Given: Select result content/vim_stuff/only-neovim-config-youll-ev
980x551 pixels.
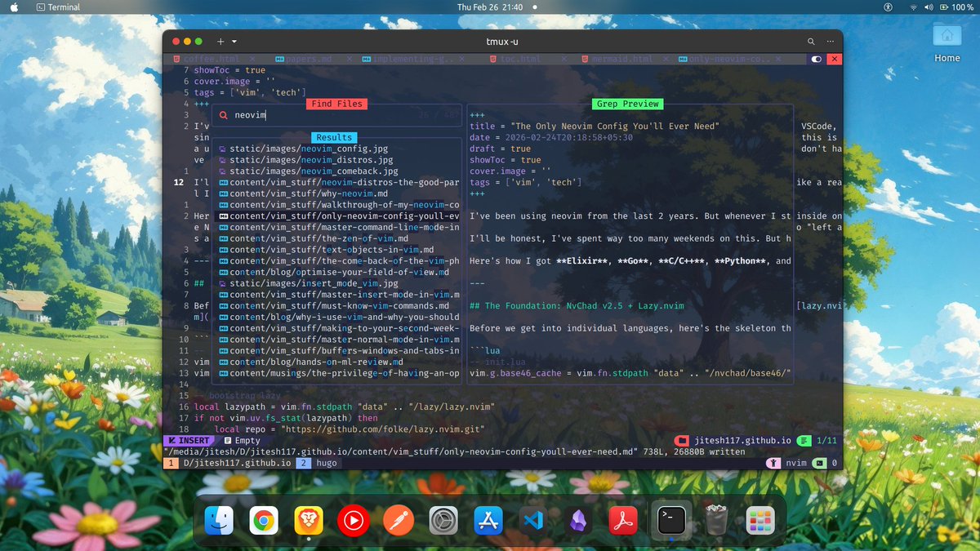Looking at the screenshot, I should 339,216.
